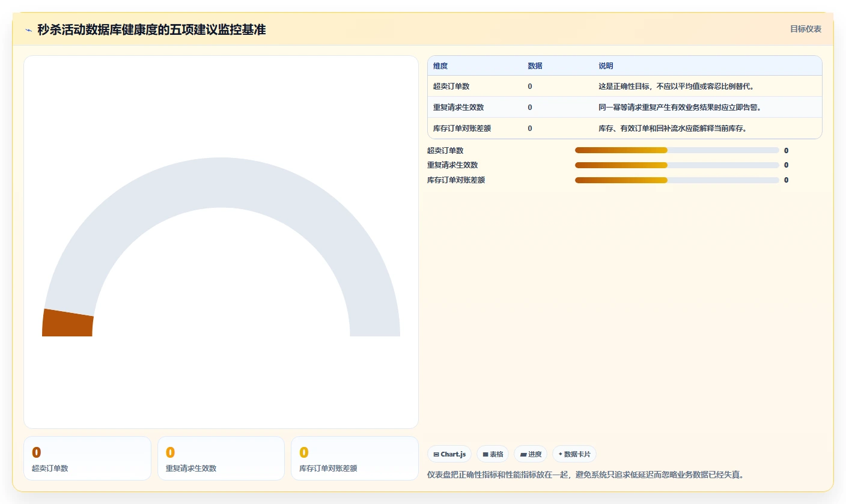Click the value 0 after the 库存订单对账差额 progress bar
The image size is (846, 504).
(786, 180)
